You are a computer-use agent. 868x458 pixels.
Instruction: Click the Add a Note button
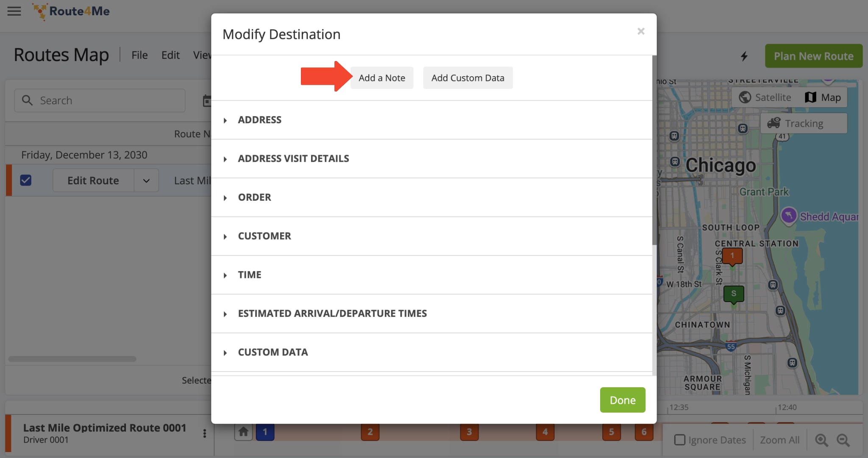tap(382, 78)
